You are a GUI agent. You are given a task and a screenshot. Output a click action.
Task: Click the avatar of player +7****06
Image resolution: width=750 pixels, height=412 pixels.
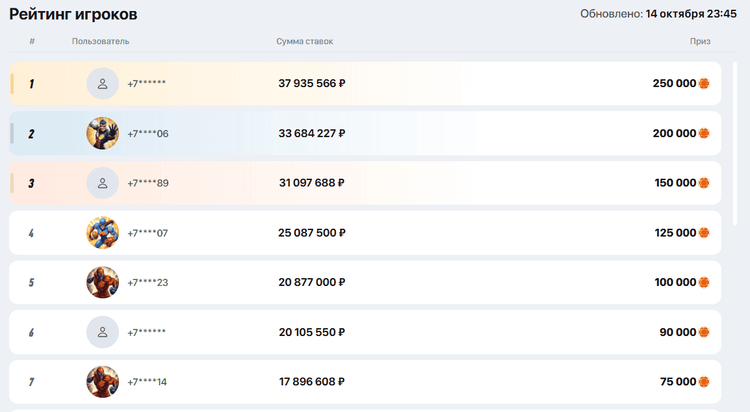[x=102, y=133]
